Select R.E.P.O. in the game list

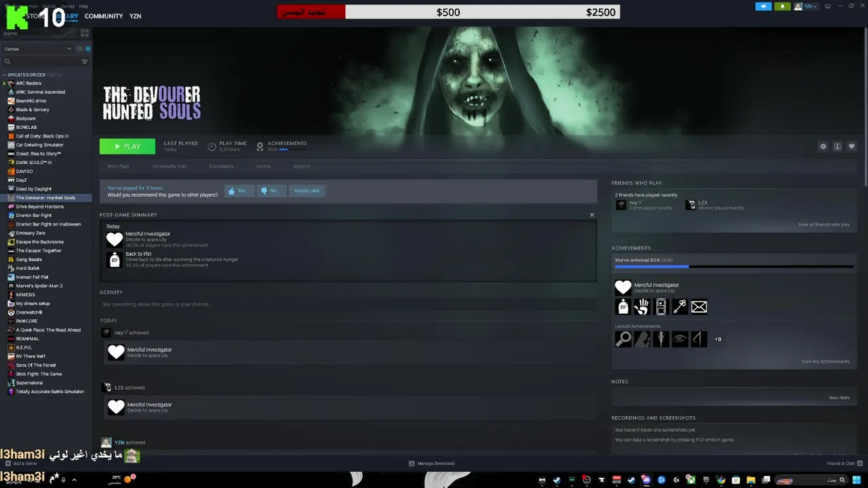point(24,348)
